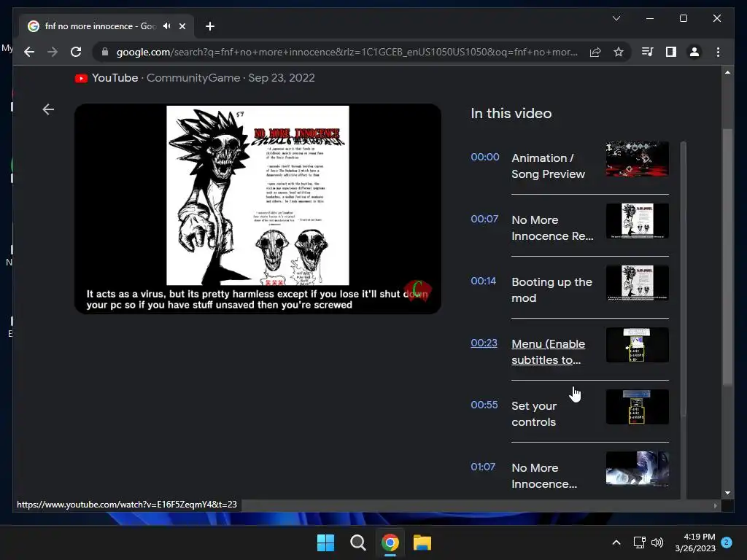747x560 pixels.
Task: Show hidden system tray icons
Action: 616,542
